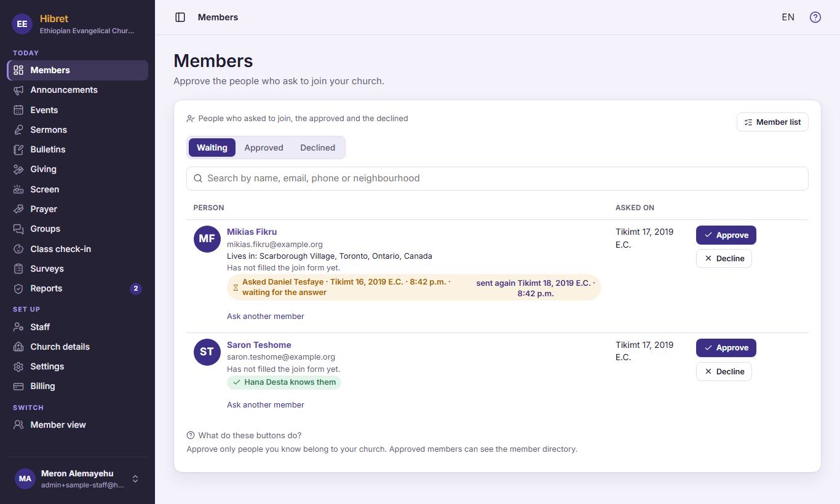
Task: Open Mikias Fikru's name link
Action: 252,232
